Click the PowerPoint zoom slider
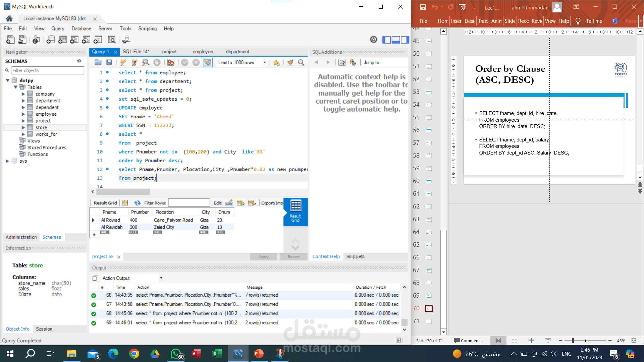Screen dimensions: 644x362 pos(573,341)
